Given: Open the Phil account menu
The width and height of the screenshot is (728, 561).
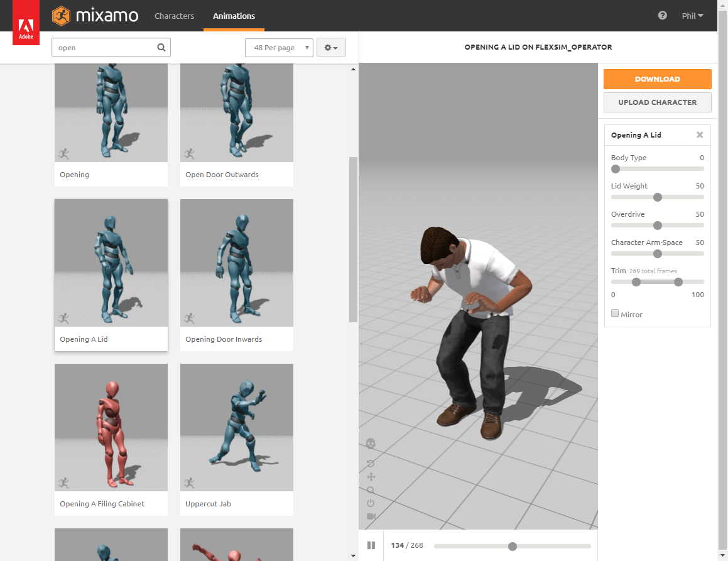Looking at the screenshot, I should [692, 16].
